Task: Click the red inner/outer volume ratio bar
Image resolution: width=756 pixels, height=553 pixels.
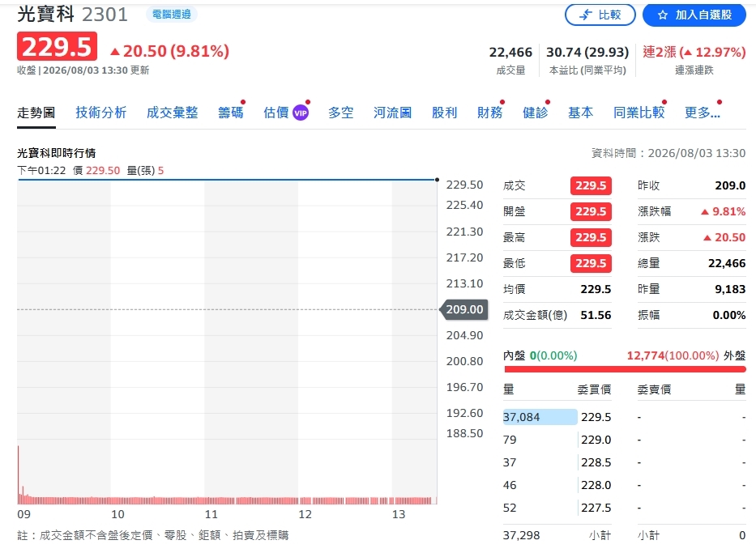Action: coord(625,369)
